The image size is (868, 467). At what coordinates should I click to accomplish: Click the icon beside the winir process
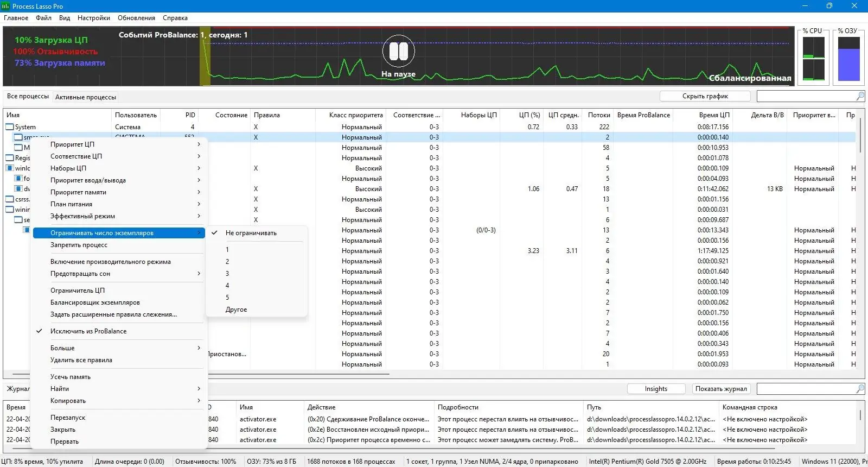tap(10, 210)
